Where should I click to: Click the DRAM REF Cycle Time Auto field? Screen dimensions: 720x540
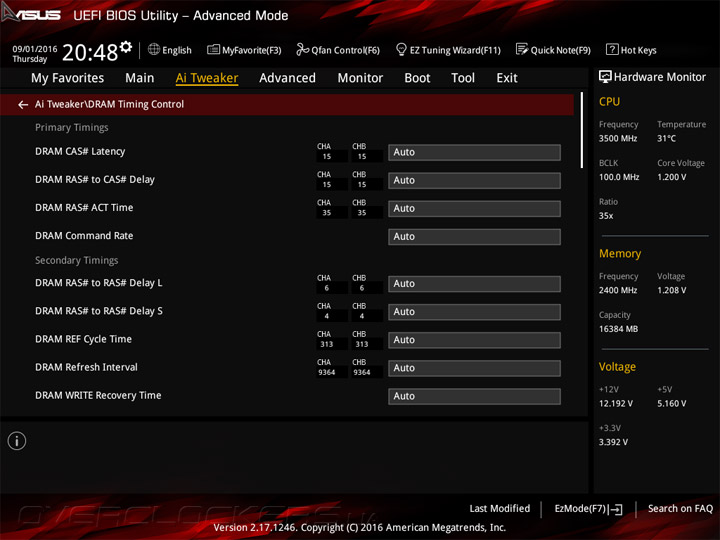[x=474, y=340]
